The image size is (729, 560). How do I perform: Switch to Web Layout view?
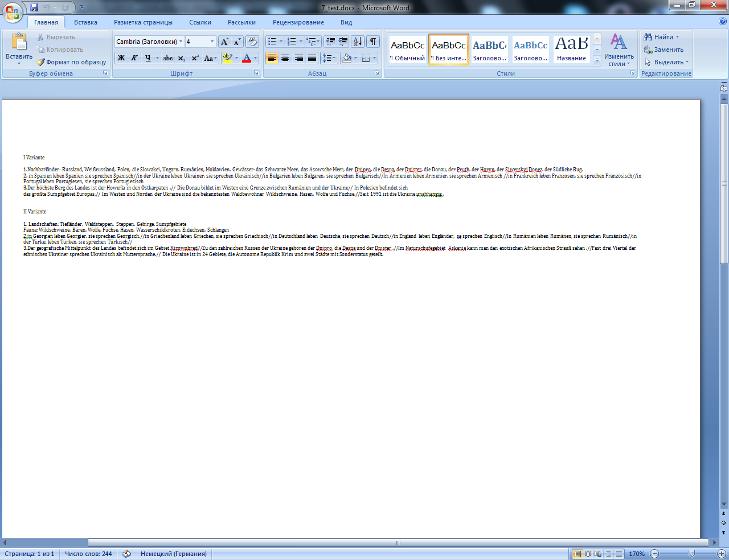[598, 554]
